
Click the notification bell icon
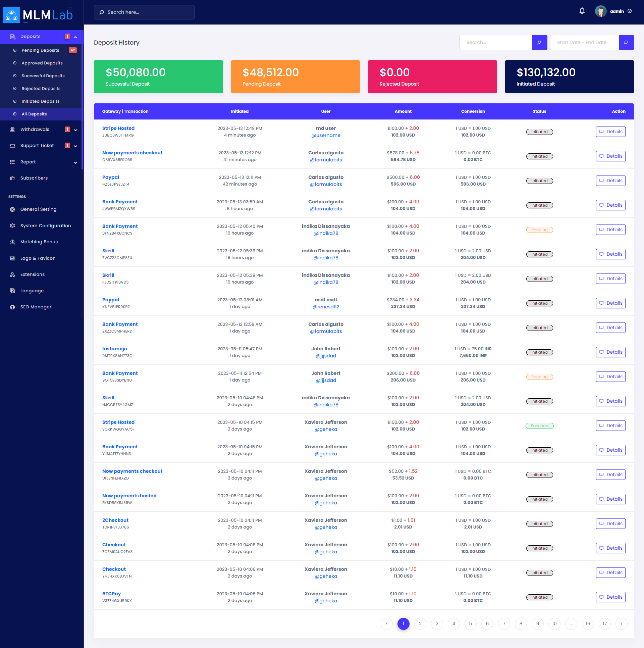coord(582,11)
